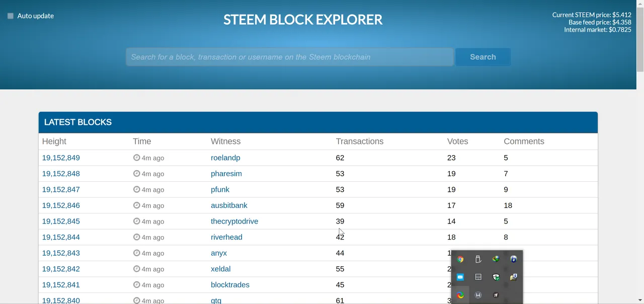This screenshot has height=304, width=644.
Task: Open witness blocktrades' page
Action: (x=230, y=285)
